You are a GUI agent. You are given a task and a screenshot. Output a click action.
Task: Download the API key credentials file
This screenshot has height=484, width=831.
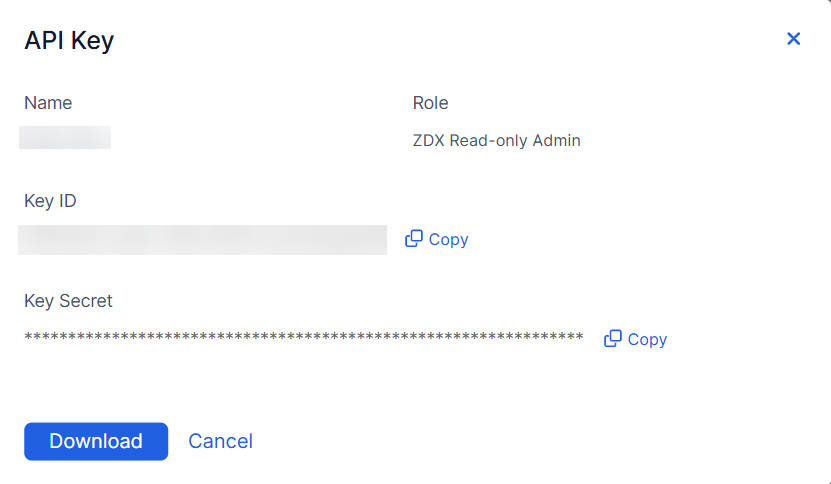click(96, 441)
